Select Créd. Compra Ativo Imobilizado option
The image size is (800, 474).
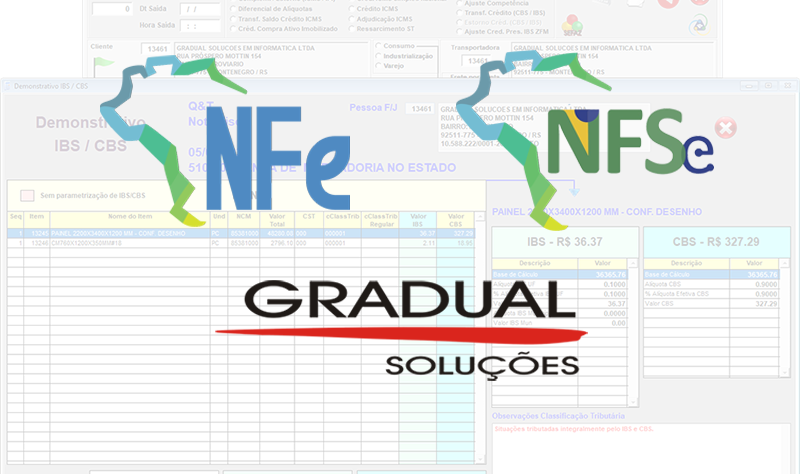click(x=233, y=29)
